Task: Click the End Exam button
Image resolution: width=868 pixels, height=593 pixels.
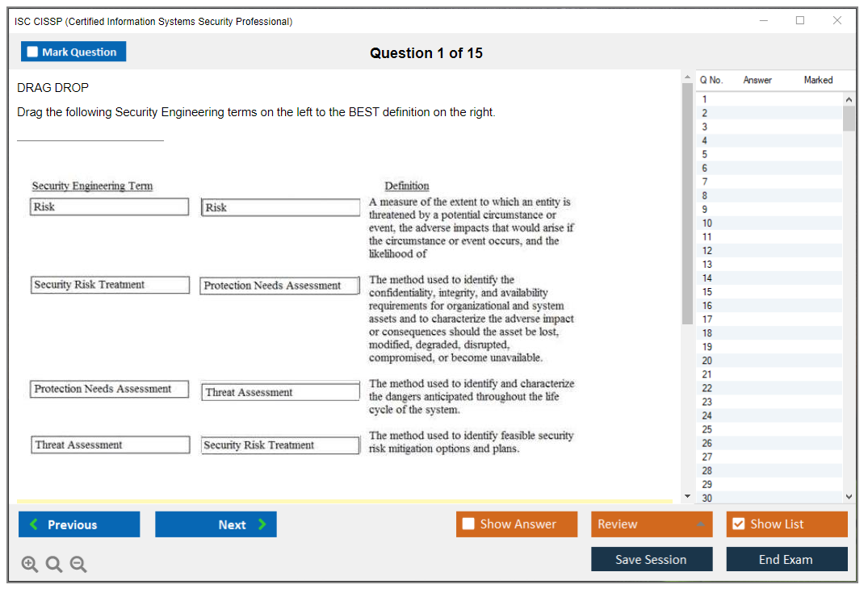Action: pos(786,560)
